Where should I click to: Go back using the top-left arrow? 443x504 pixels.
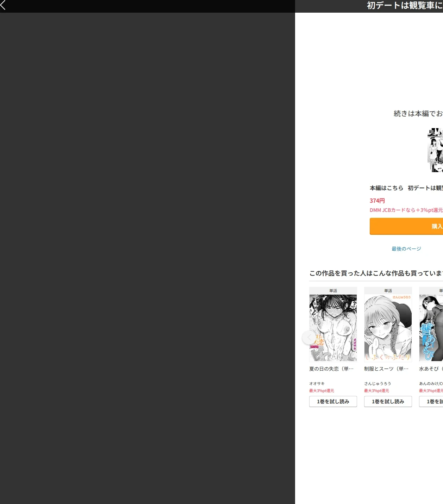point(3,5)
